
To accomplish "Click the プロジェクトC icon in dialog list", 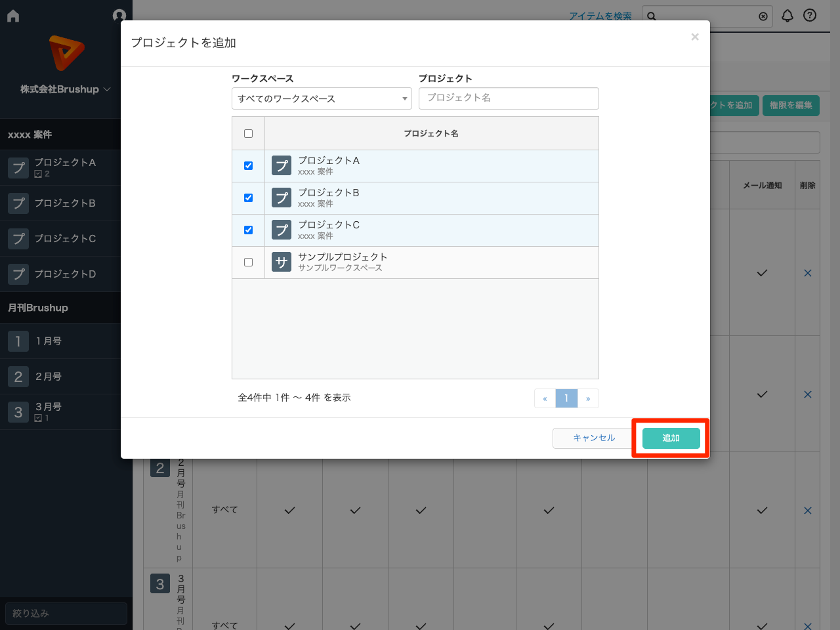I will (282, 230).
